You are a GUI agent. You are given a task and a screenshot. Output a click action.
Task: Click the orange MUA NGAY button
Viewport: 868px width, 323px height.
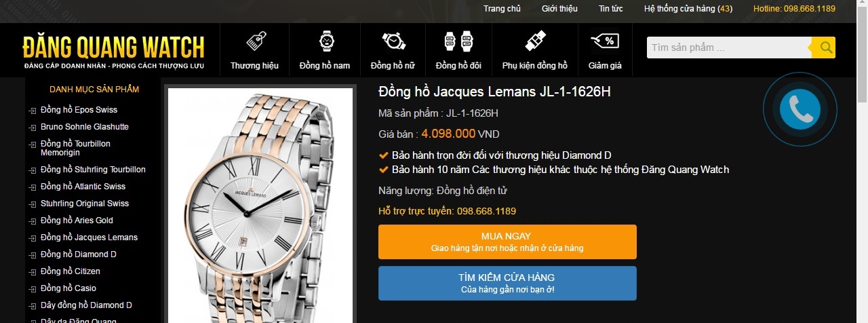[507, 242]
